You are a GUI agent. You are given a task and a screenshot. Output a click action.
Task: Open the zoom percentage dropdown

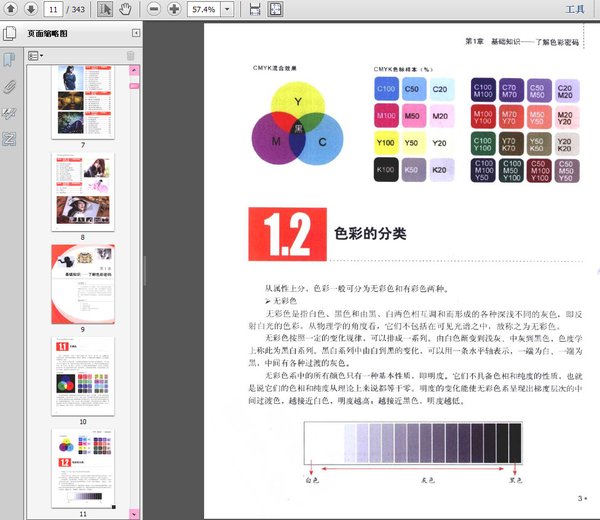coord(228,9)
